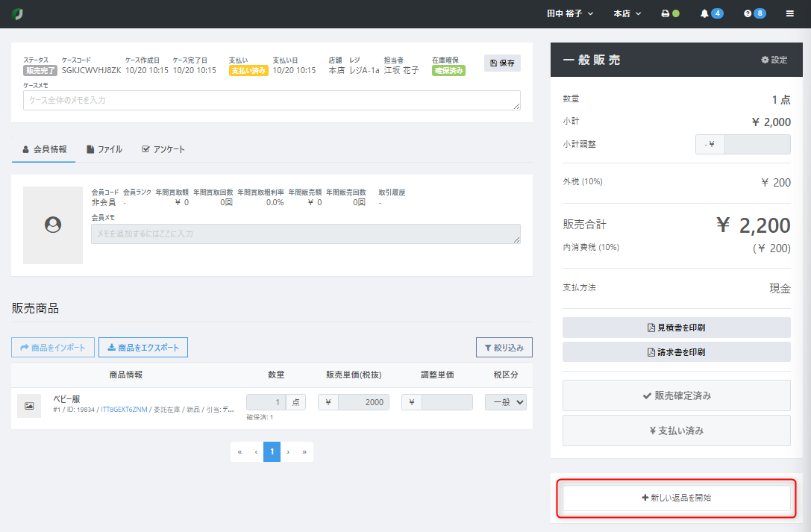The image size is (811, 532).
Task: Open the 田中 裕子 user dropdown
Action: [x=570, y=14]
